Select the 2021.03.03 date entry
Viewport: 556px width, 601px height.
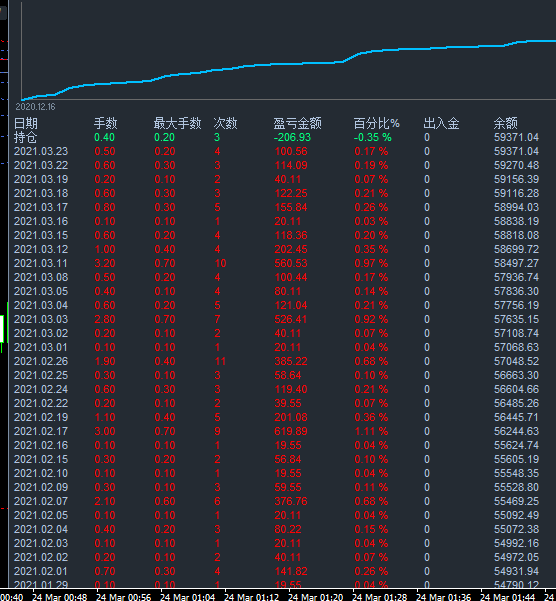tap(41, 319)
